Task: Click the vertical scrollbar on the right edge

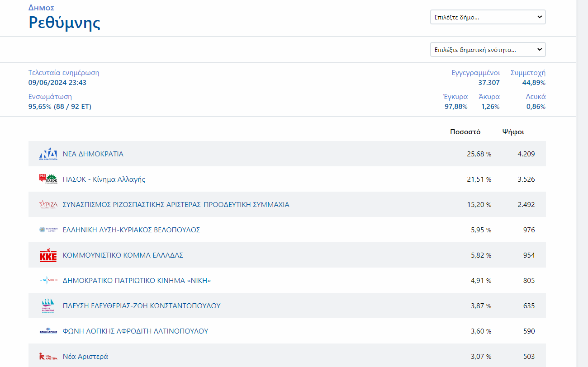Action: [x=582, y=181]
